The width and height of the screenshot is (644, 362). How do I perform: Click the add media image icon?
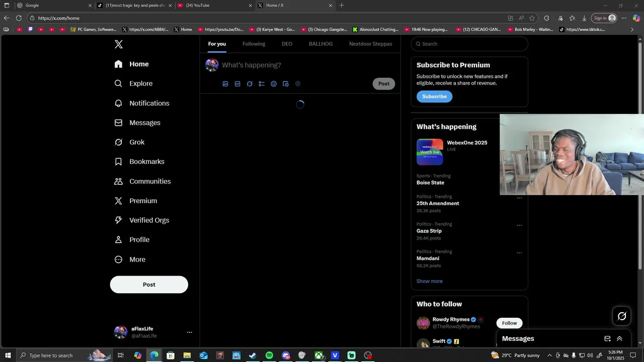pyautogui.click(x=225, y=84)
